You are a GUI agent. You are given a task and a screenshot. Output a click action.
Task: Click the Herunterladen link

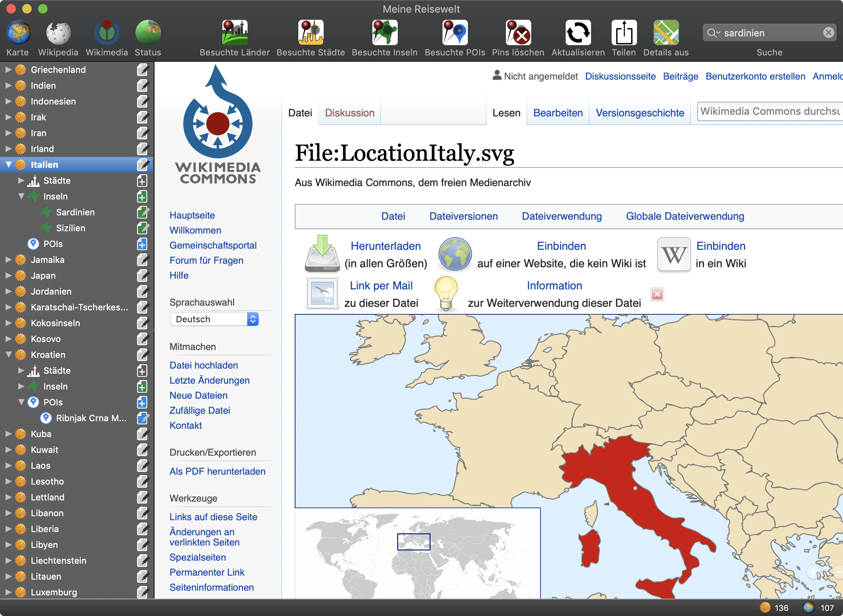(385, 246)
